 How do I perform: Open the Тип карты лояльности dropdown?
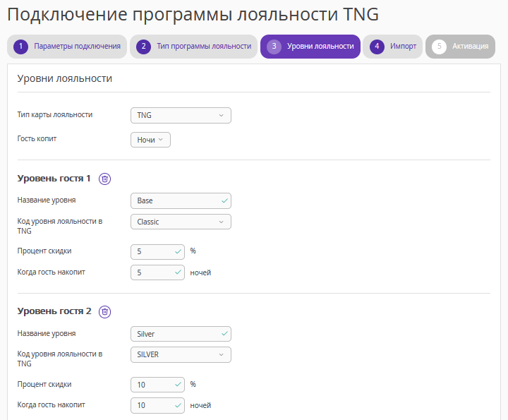[x=181, y=115]
